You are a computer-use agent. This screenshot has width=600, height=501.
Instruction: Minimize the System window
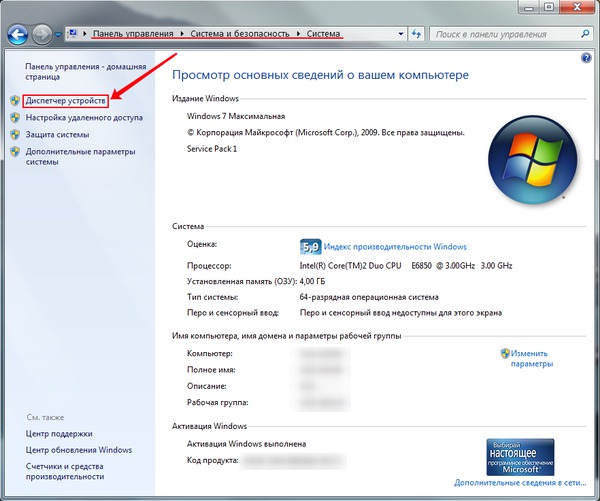529,7
